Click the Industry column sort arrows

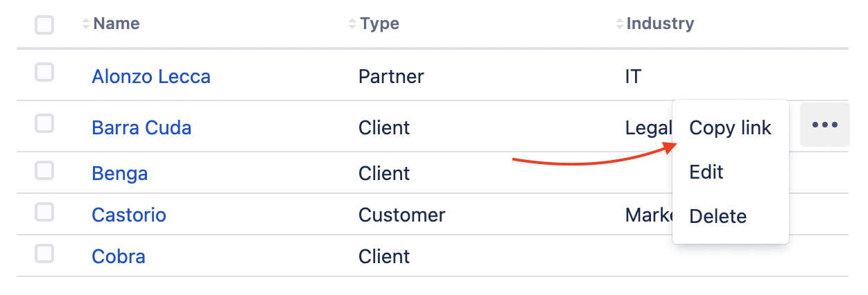620,24
